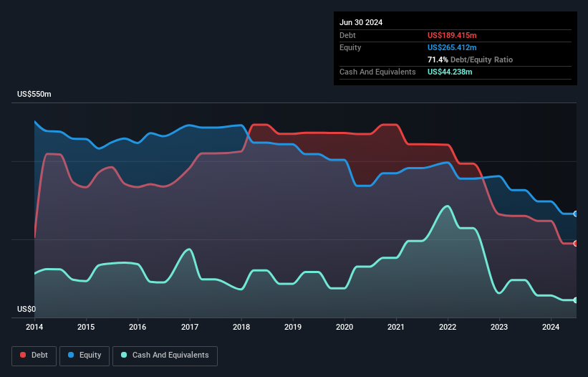588x377 pixels.
Task: Click the Equity label in the tooltip
Action: pyautogui.click(x=350, y=47)
